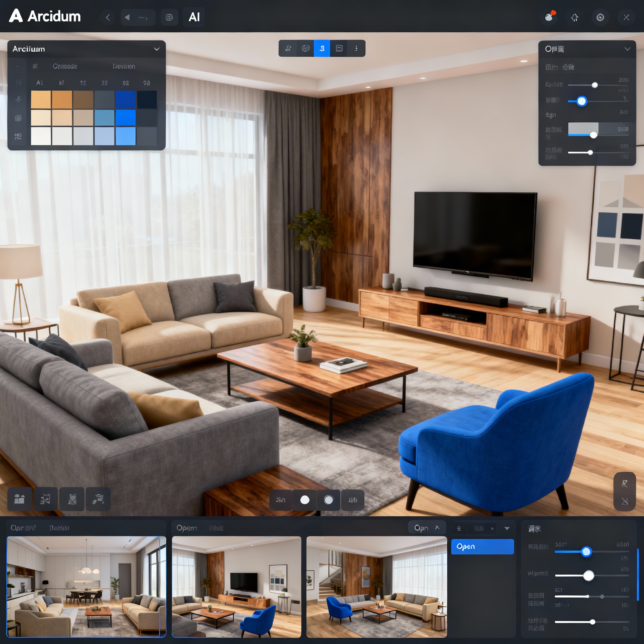
Task: Click the AI button in top bar
Action: [x=194, y=17]
